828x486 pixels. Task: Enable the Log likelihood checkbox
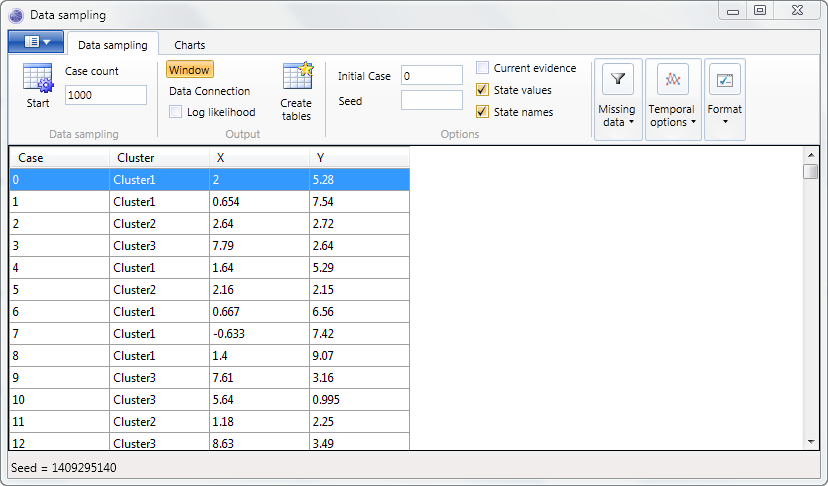[x=175, y=112]
